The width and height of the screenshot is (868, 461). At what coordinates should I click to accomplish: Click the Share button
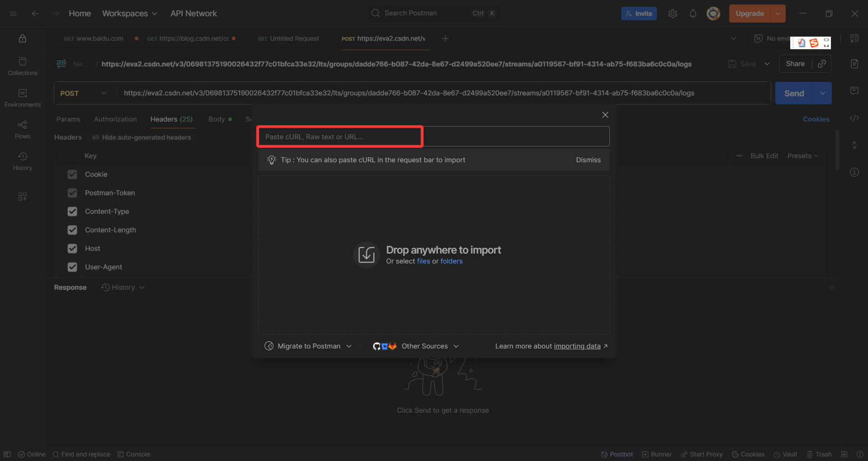coord(795,64)
